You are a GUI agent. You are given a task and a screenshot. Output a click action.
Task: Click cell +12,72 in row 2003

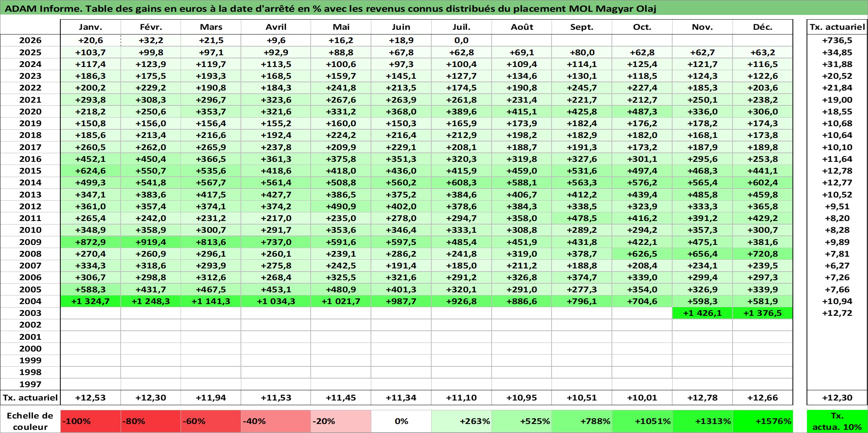tap(837, 313)
